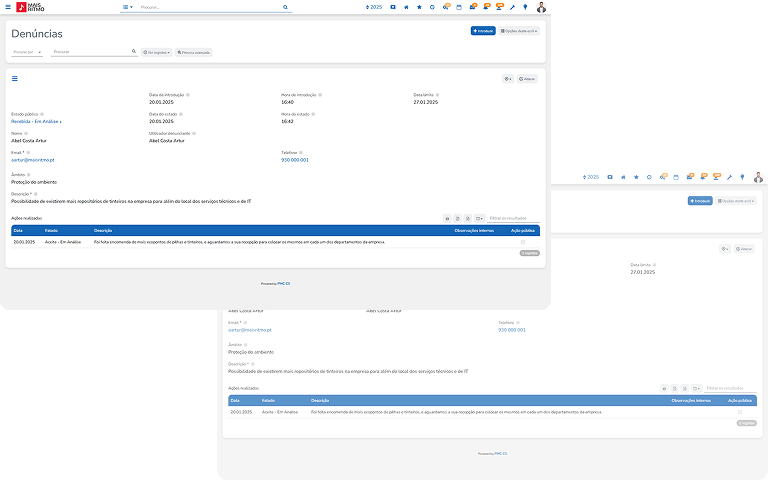This screenshot has width=768, height=480.
Task: Click the 'Filtrar os resultados' field in the top window
Action: [512, 218]
